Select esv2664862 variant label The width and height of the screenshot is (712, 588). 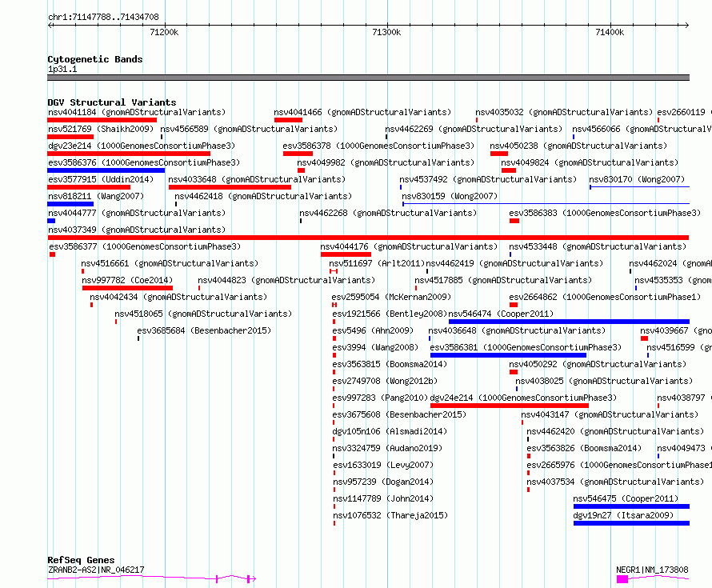605,297
